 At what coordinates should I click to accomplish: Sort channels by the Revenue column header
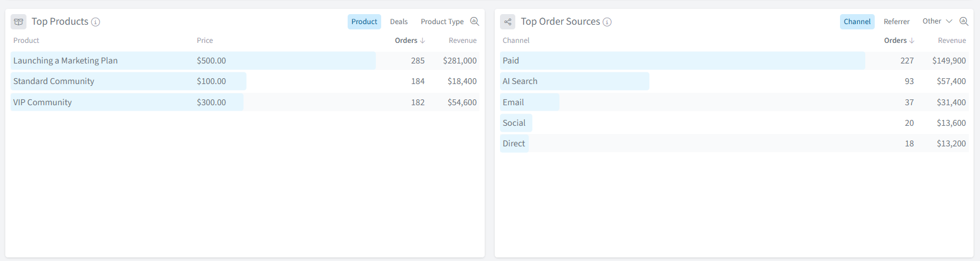click(x=952, y=41)
